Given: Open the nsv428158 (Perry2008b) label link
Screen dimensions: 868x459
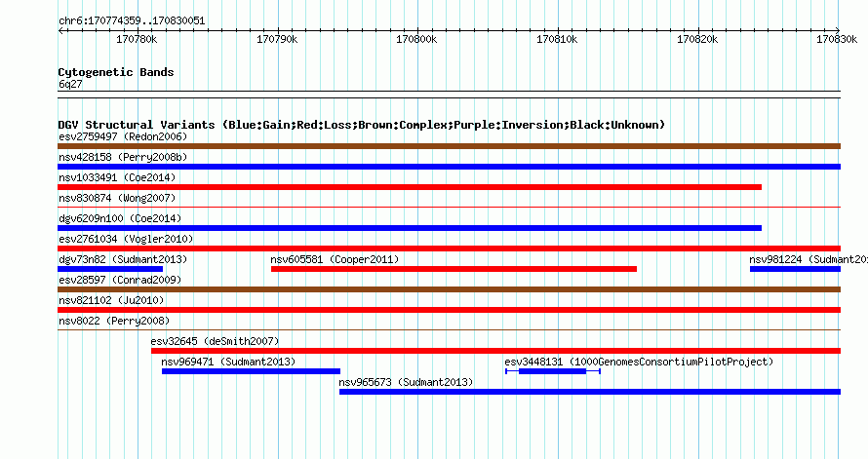Looking at the screenshot, I should point(123,157).
